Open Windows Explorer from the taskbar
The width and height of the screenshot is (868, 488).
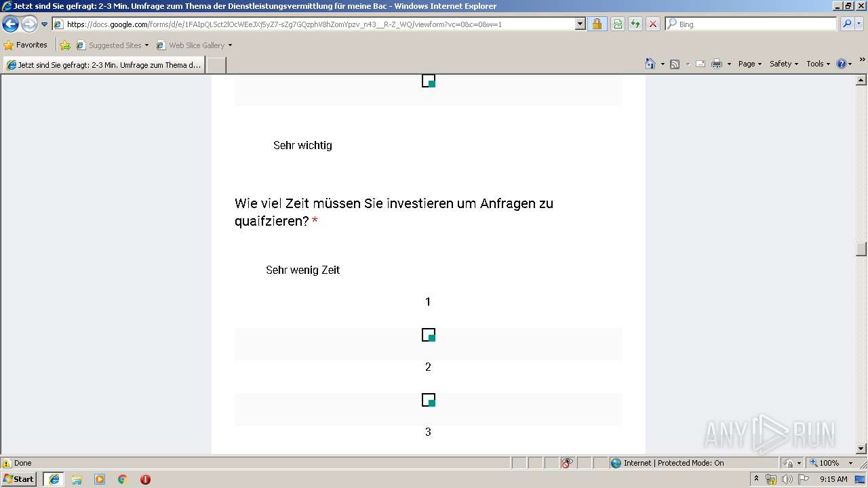[77, 479]
